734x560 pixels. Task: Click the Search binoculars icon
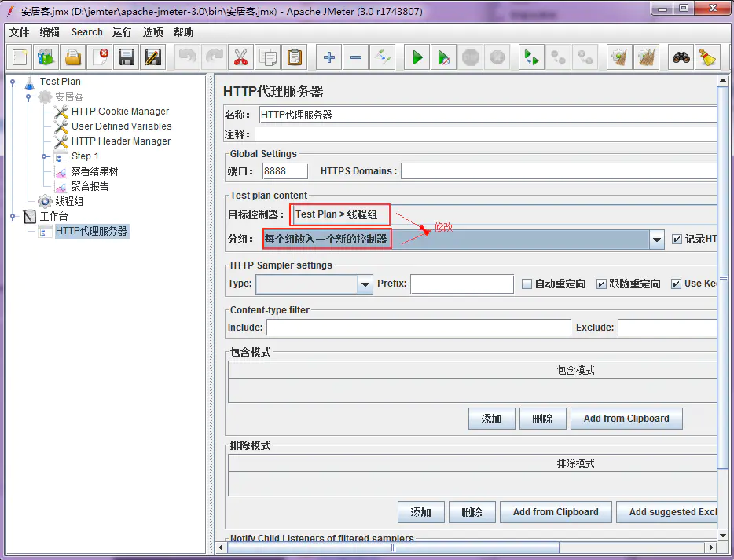(681, 57)
